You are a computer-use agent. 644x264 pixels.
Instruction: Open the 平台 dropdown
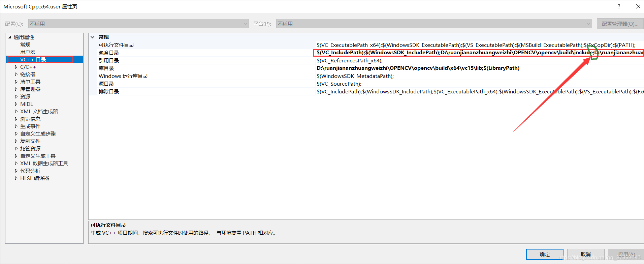(x=434, y=24)
